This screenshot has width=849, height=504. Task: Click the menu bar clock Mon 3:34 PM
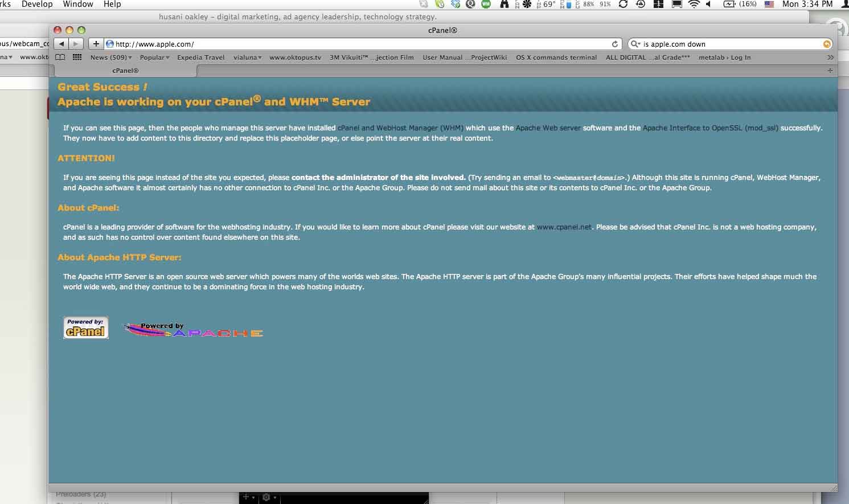point(807,4)
